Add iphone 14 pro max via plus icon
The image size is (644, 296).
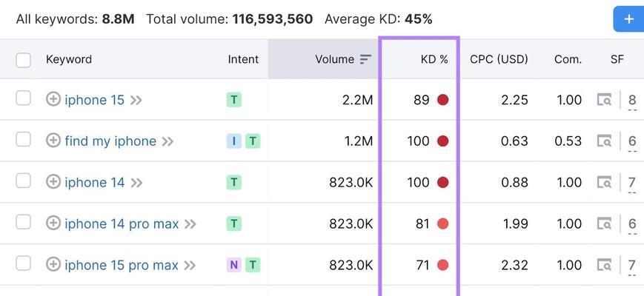53,223
